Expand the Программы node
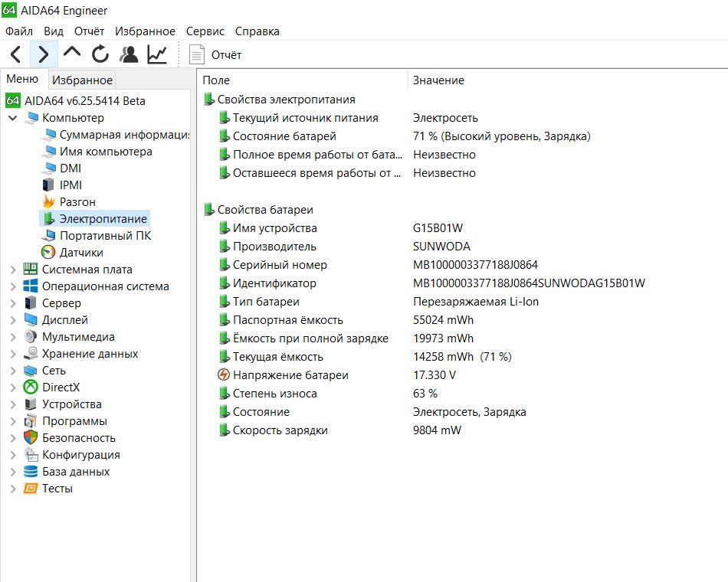Viewport: 728px width, 582px height. click(13, 421)
